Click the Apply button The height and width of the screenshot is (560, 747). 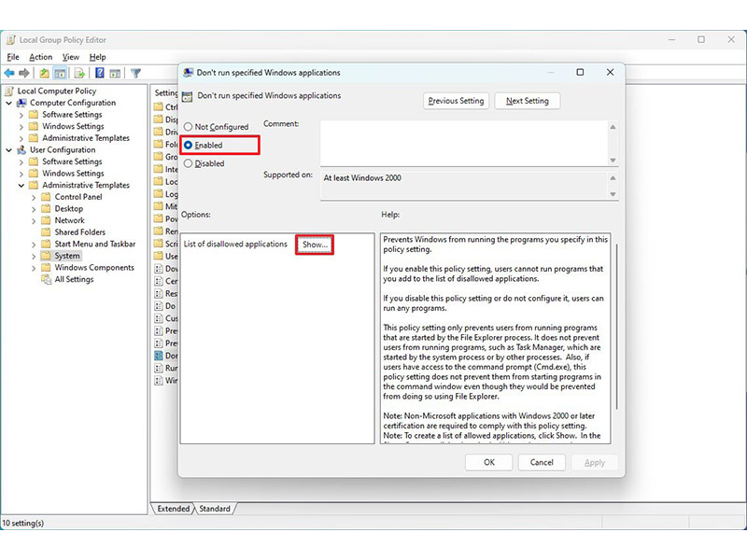(x=595, y=462)
